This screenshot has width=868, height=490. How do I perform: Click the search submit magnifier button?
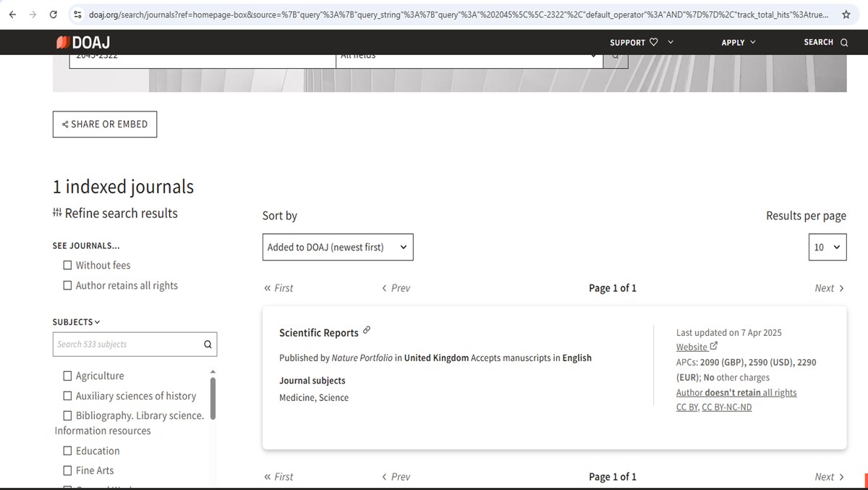pyautogui.click(x=616, y=56)
